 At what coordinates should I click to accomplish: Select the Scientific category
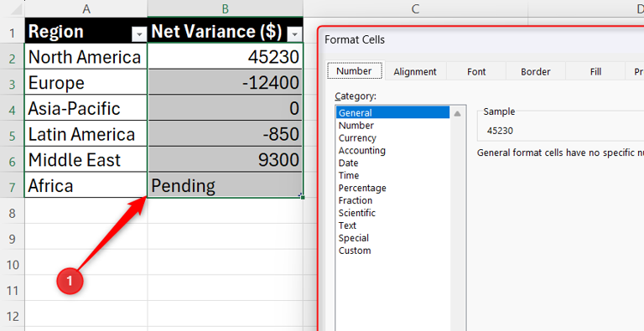click(392, 213)
